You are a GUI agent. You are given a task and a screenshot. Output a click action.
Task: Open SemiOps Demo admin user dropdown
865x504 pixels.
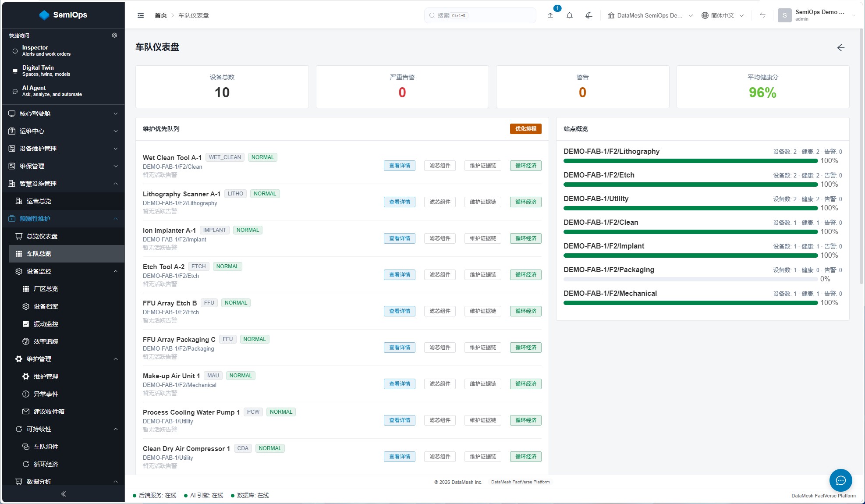pos(817,15)
